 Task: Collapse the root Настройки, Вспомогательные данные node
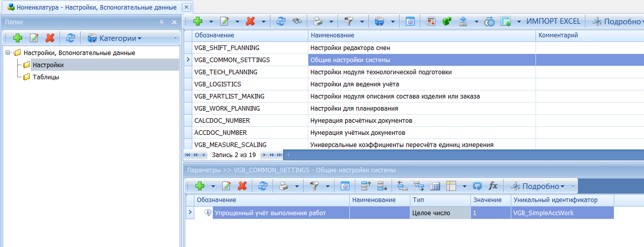click(8, 53)
